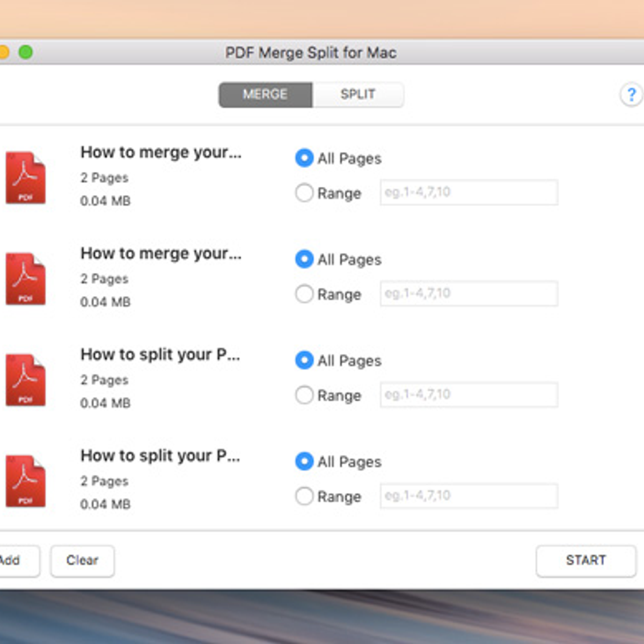
Task: Click the fourth file's page range field
Action: (469, 496)
